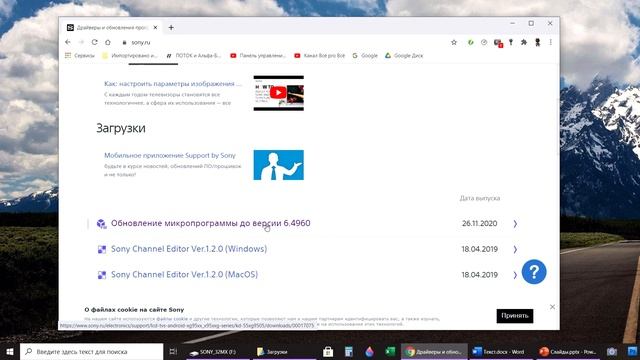640x360 pixels.
Task: Expand the 26.11.2020 firmware row chevron
Action: 515,224
